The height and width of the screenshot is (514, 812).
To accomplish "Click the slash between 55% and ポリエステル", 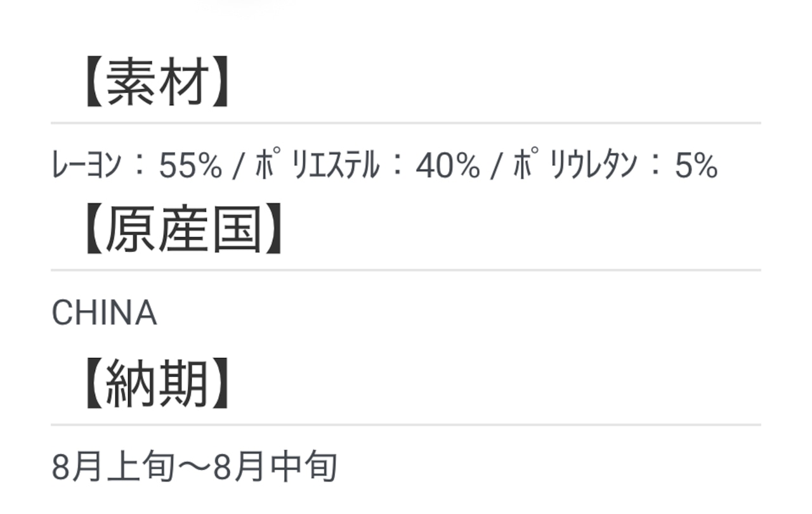I will (239, 167).
